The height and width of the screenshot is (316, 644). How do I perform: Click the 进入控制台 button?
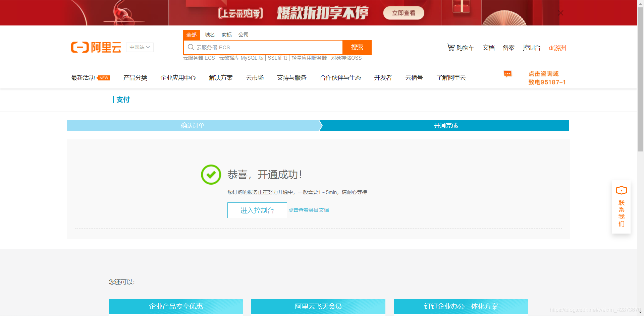coord(257,210)
